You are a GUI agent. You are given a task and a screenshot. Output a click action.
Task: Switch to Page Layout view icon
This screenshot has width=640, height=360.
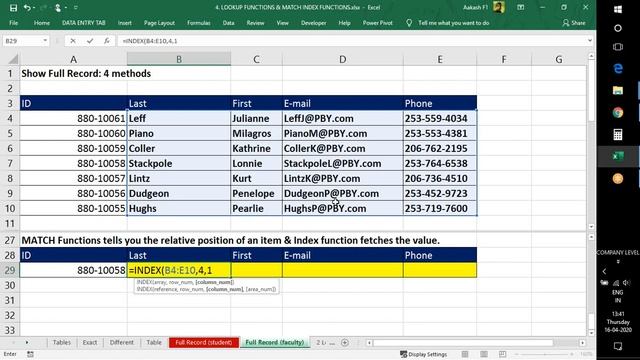pyautogui.click(x=484, y=354)
